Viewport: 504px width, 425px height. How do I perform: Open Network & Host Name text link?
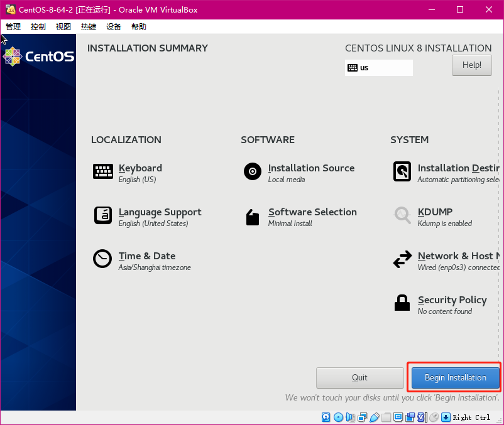click(458, 256)
